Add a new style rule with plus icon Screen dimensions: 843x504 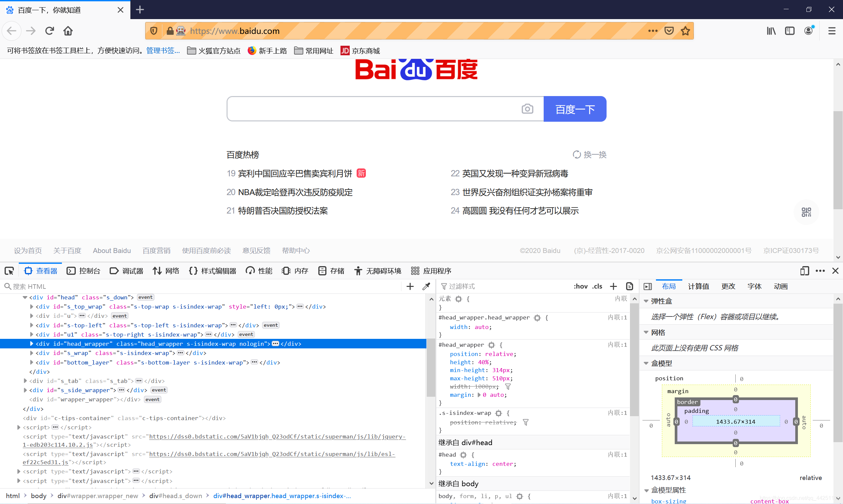pyautogui.click(x=613, y=286)
